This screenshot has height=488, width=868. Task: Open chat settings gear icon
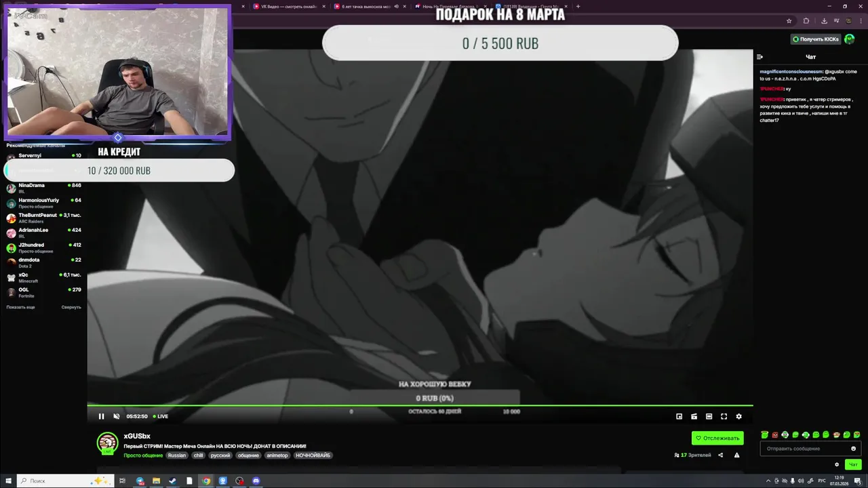coord(837,464)
